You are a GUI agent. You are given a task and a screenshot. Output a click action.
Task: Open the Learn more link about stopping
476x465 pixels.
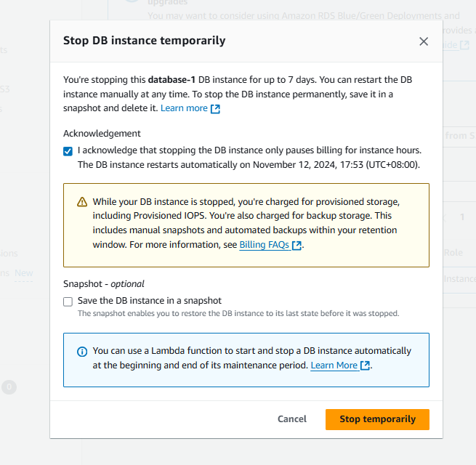(x=184, y=108)
